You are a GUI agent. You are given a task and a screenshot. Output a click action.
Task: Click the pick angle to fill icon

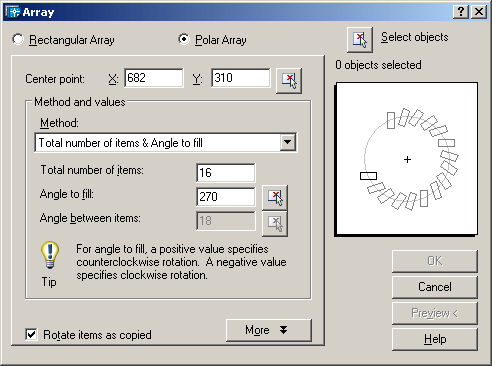click(x=275, y=198)
